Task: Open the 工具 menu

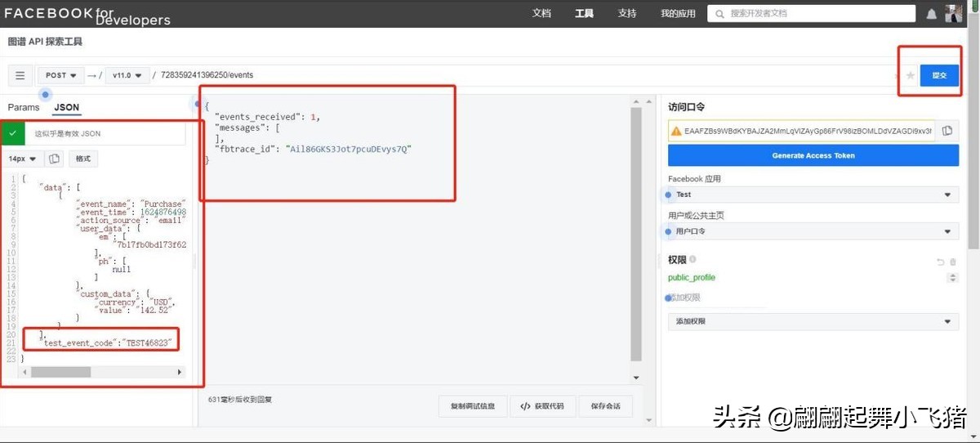Action: (x=584, y=14)
